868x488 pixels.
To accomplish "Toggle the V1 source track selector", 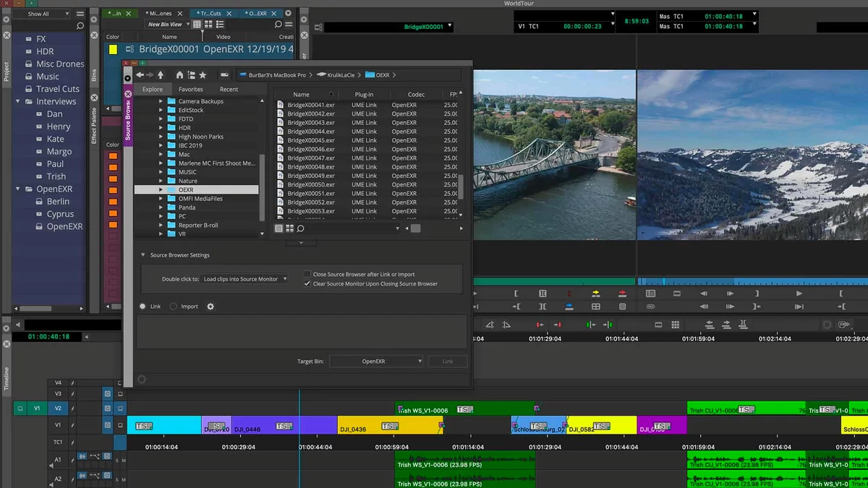I will pos(38,408).
